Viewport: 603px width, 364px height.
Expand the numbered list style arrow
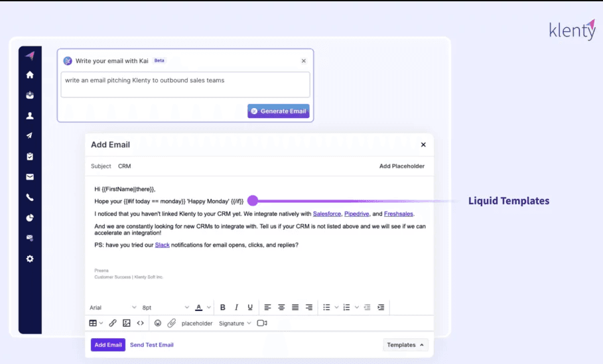pos(357,307)
